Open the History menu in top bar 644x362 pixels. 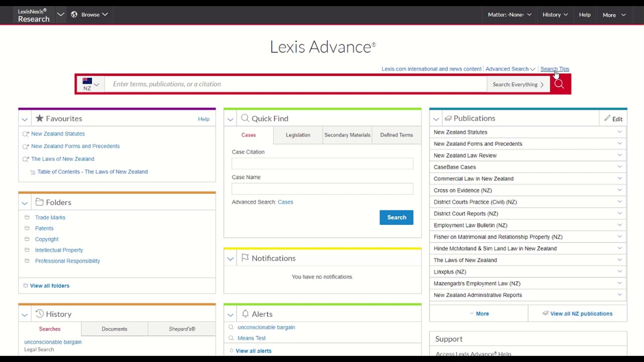pos(555,15)
